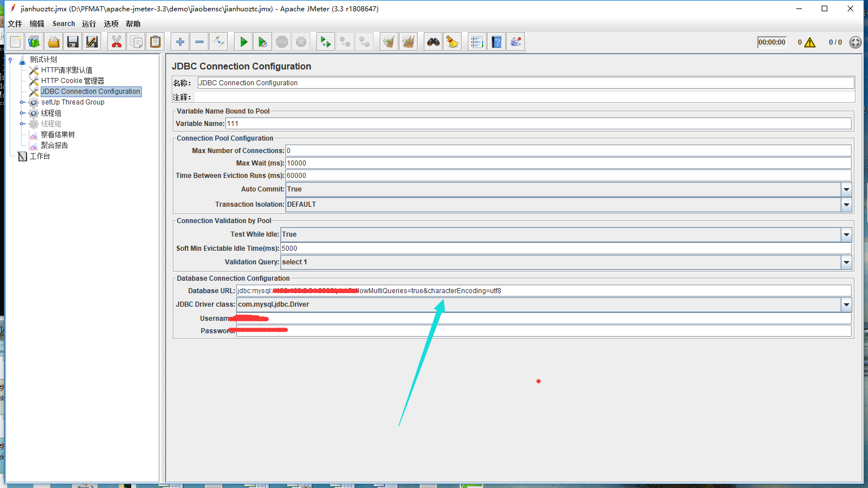Expand the greyed-out 线程组 node
Viewport: 868px width, 488px height.
22,124
